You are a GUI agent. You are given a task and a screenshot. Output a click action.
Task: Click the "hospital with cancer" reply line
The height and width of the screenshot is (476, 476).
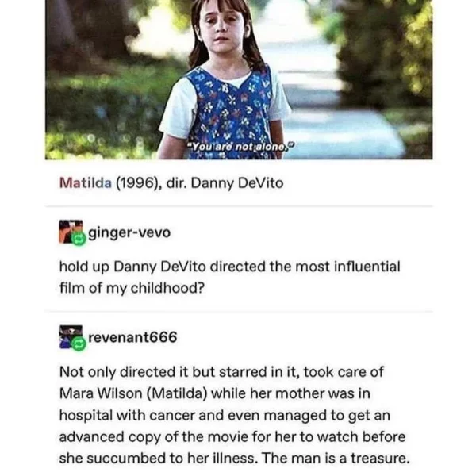point(225,415)
